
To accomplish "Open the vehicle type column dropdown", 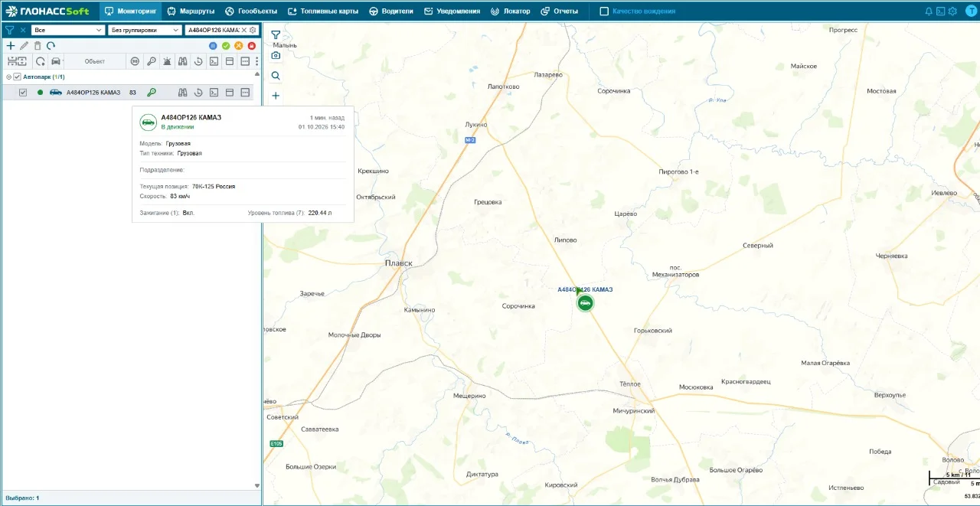I will [x=56, y=61].
